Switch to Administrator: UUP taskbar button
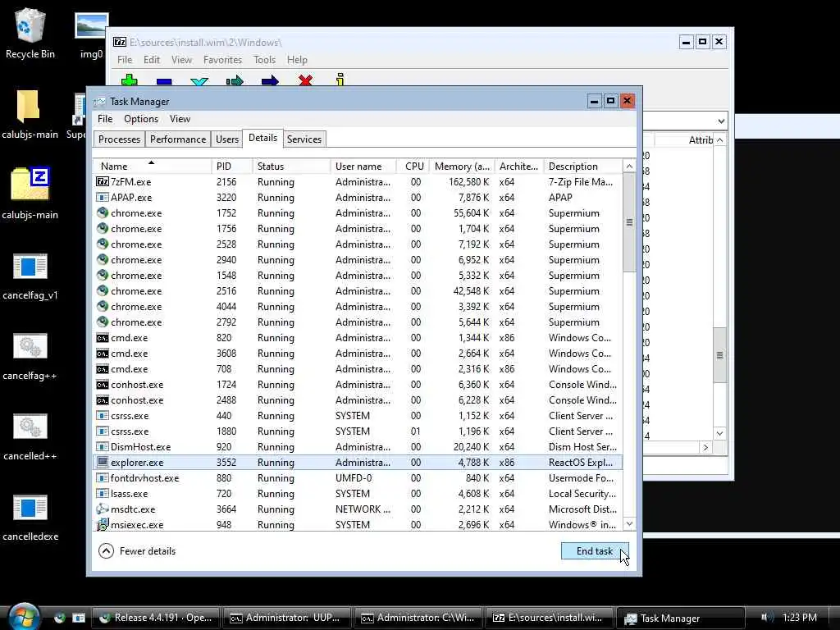This screenshot has width=840, height=630. coord(286,618)
